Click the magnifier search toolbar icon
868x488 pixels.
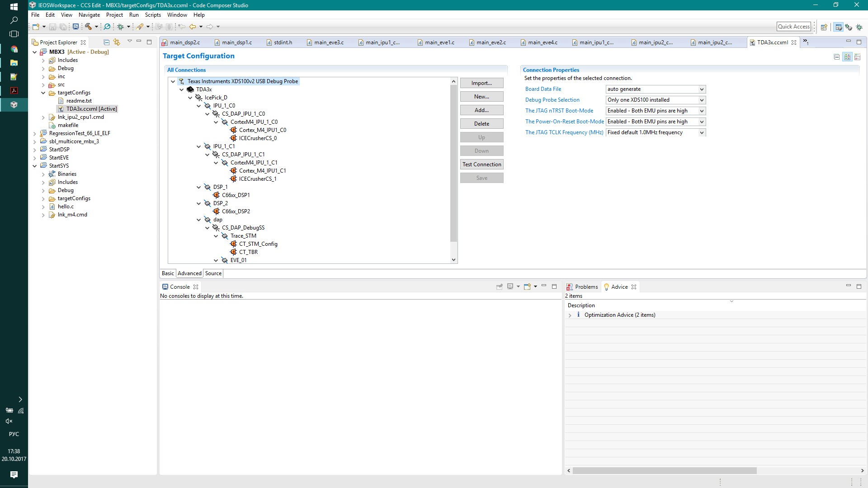pos(107,27)
